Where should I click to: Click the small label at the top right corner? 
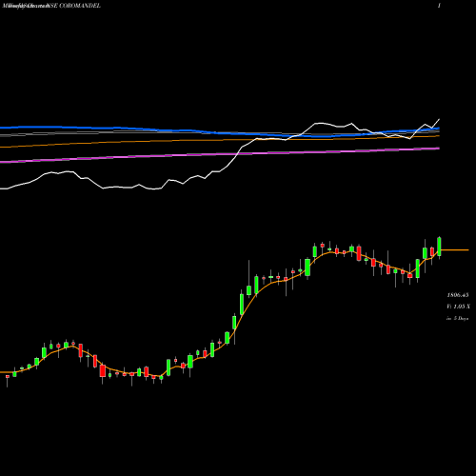(x=439, y=6)
